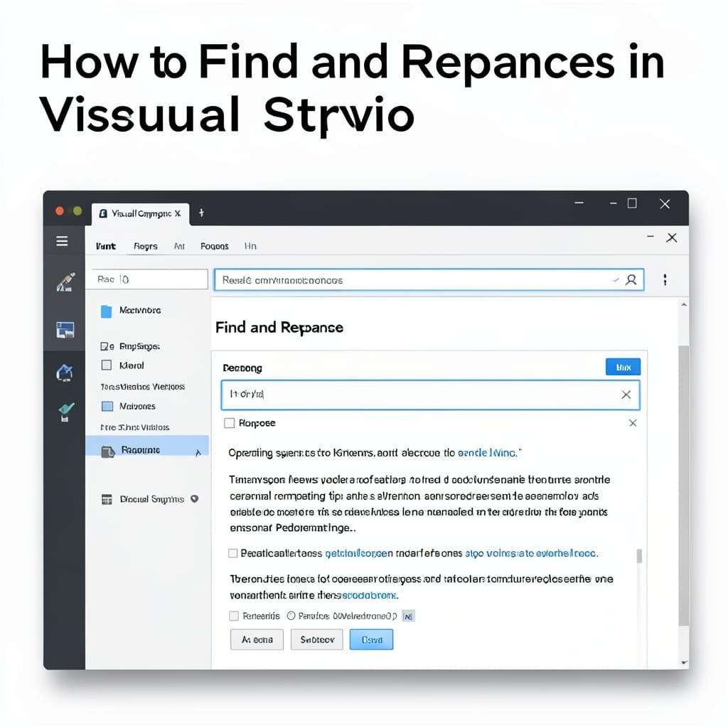Click the Nre Sthns Vildlois label
Viewport: 728px width, 728px height.
pos(134,427)
